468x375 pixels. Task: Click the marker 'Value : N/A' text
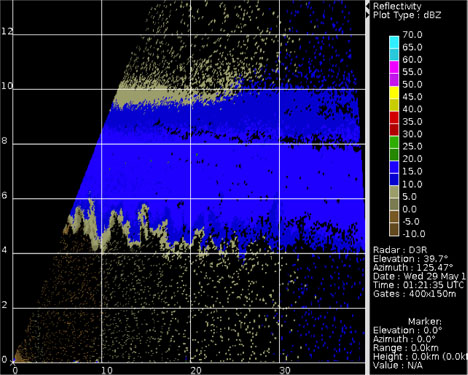click(398, 365)
